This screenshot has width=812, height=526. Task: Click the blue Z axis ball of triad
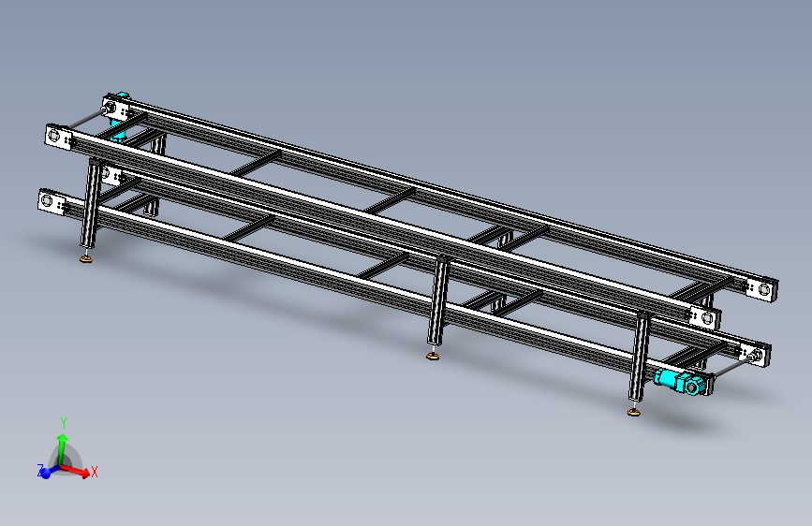point(46,473)
